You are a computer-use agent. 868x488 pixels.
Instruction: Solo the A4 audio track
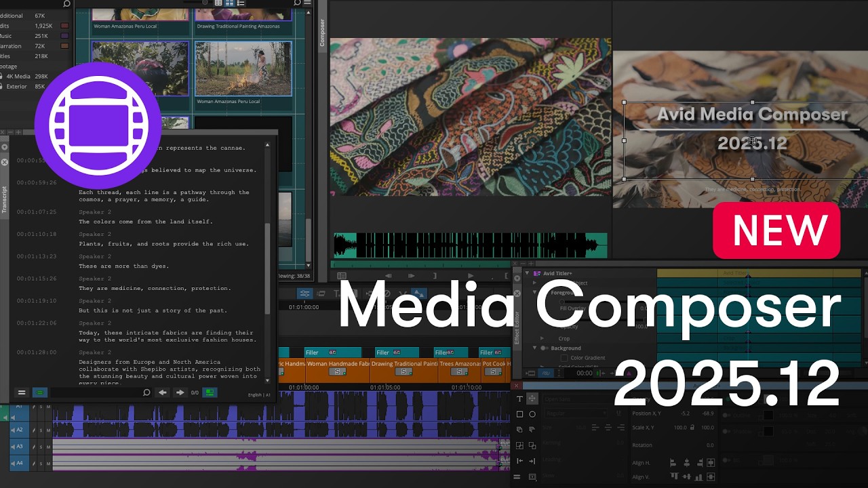click(x=41, y=464)
